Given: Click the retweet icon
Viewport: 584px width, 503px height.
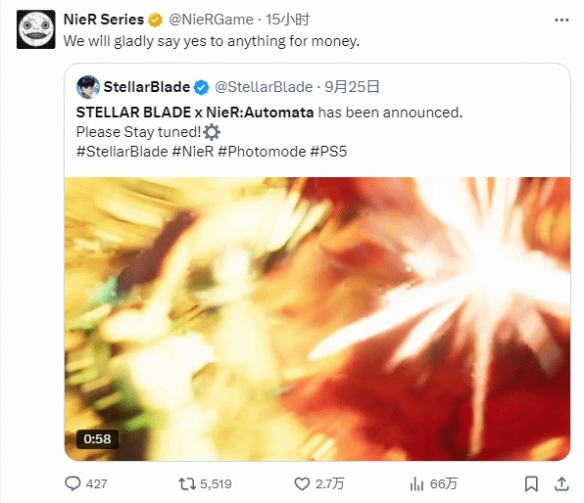Looking at the screenshot, I should (x=187, y=484).
